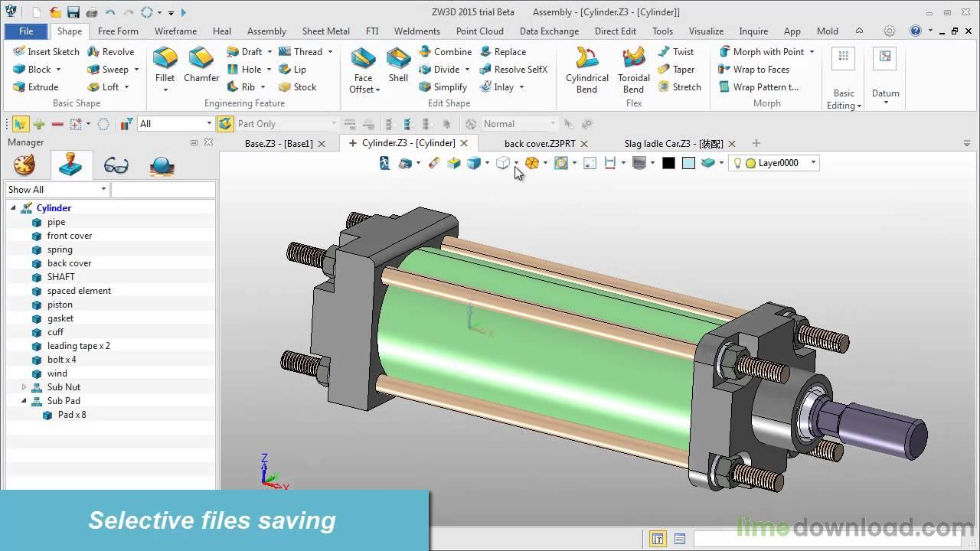Open the Shell tool
The height and width of the screenshot is (551, 980).
(x=398, y=65)
